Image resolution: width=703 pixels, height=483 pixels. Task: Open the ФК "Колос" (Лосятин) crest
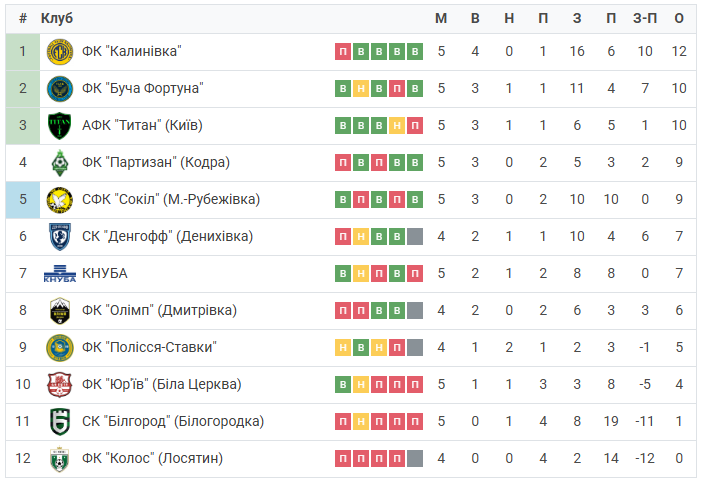pyautogui.click(x=60, y=459)
